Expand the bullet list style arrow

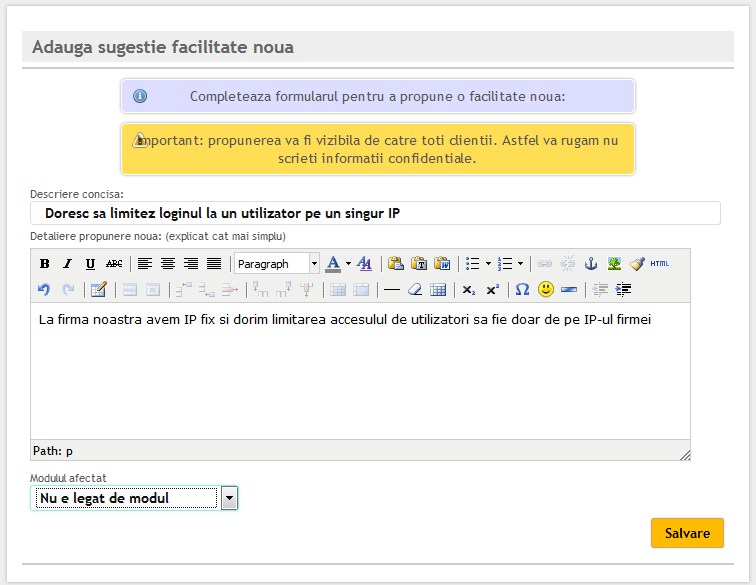488,264
